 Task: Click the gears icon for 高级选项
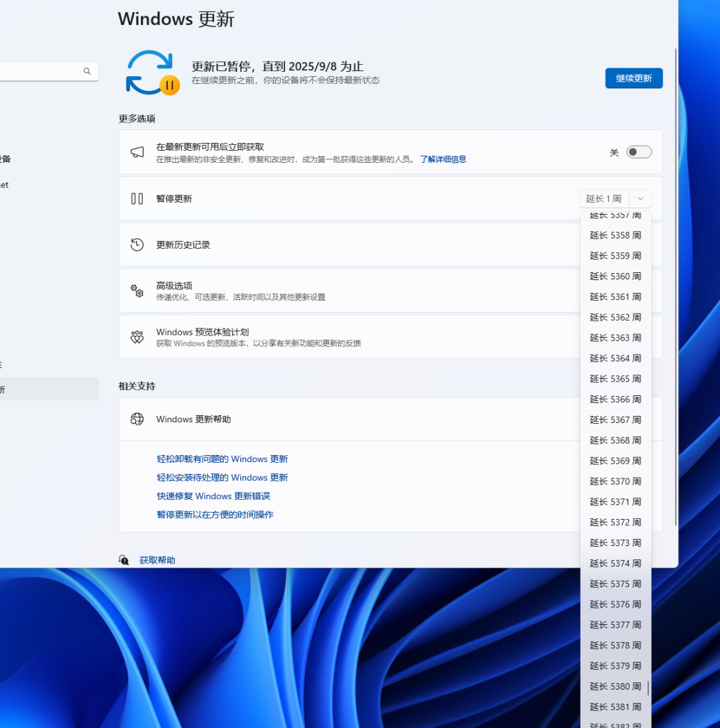137,291
